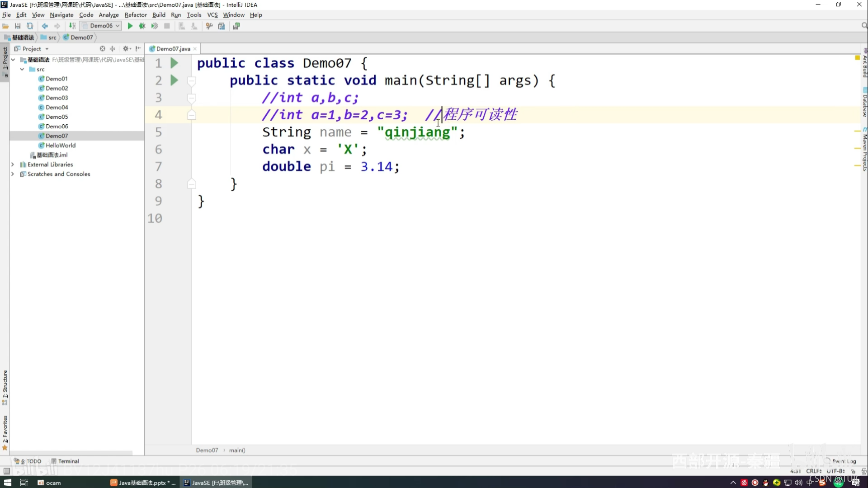Show hidden system tray icons
This screenshot has width=868, height=488.
(733, 483)
